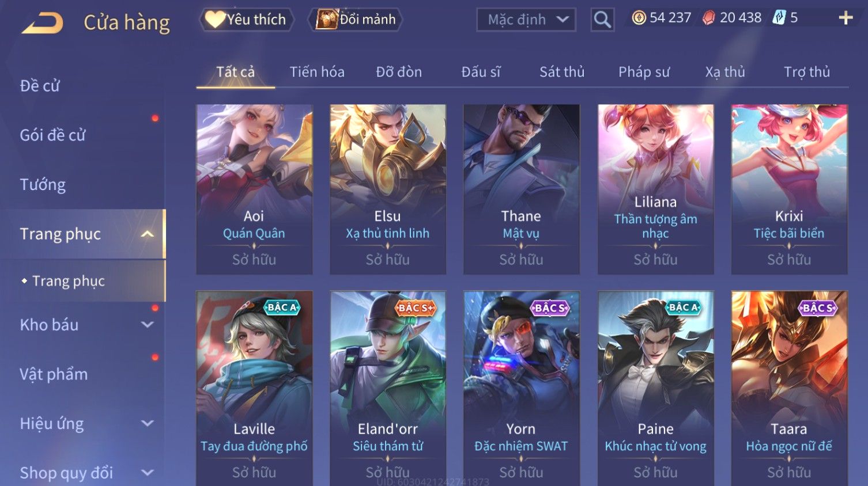Open Đổi mảnh fragment exchange
Screen dimensions: 868x486
356,20
